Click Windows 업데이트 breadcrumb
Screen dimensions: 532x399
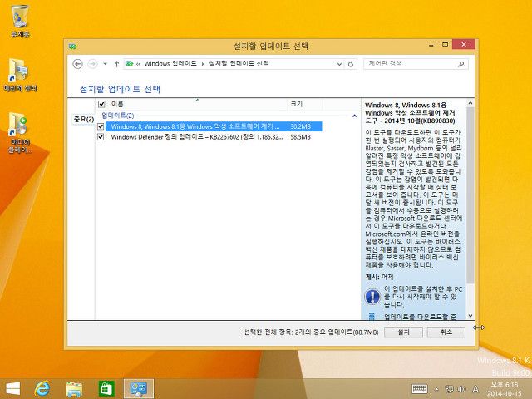pyautogui.click(x=170, y=63)
